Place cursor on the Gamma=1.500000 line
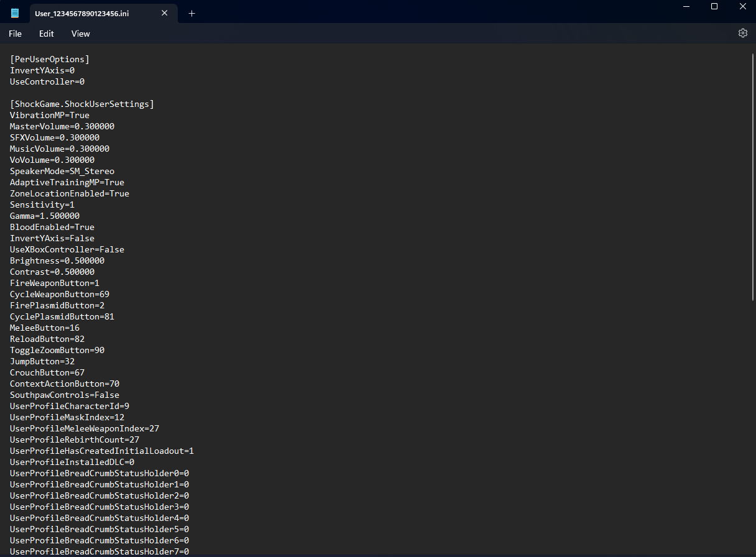756x557 pixels. tap(44, 216)
